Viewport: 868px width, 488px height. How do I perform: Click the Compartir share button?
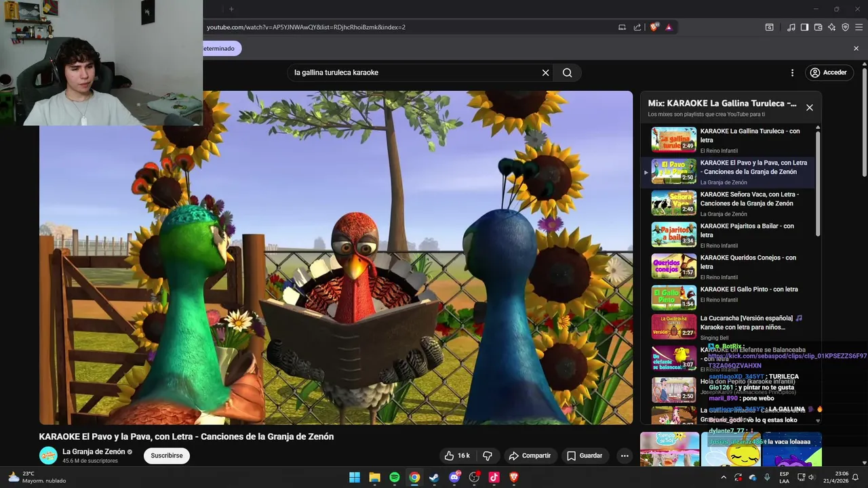coord(530,455)
